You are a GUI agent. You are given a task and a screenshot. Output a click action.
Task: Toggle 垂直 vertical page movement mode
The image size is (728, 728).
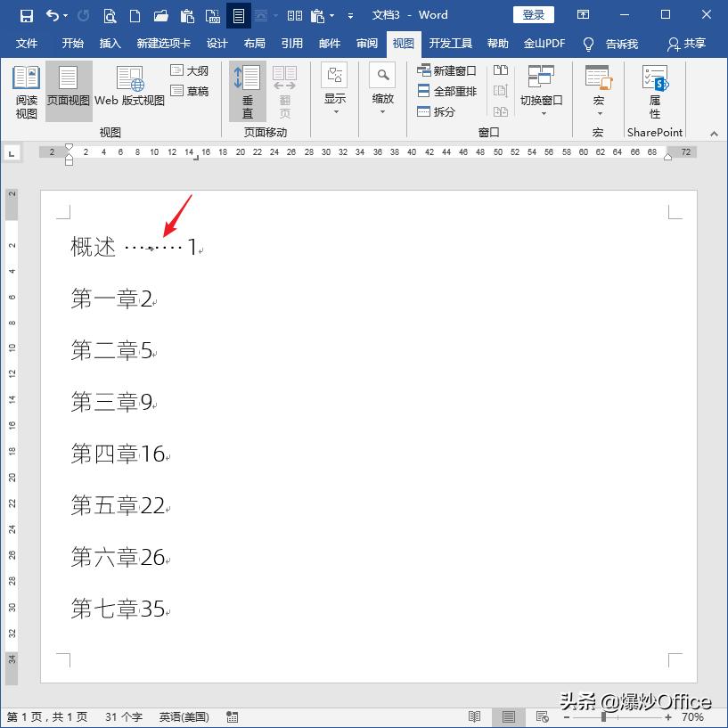[247, 90]
